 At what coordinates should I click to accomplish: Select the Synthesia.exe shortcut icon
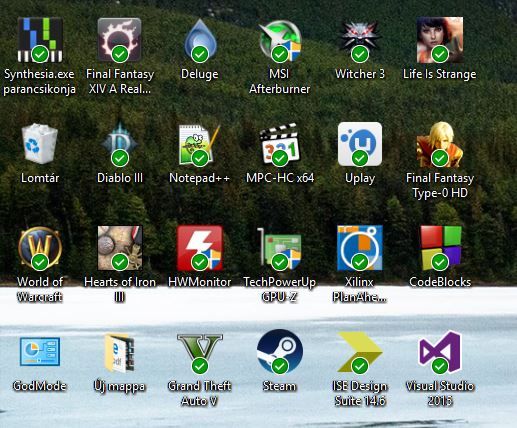(40, 40)
